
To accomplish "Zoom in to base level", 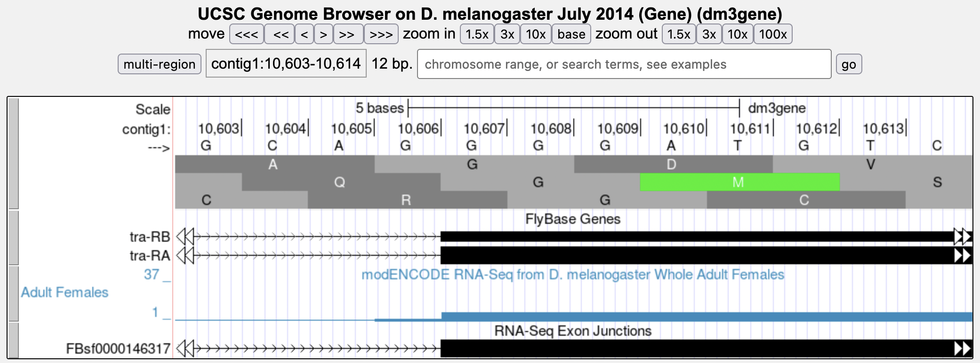I will (571, 34).
